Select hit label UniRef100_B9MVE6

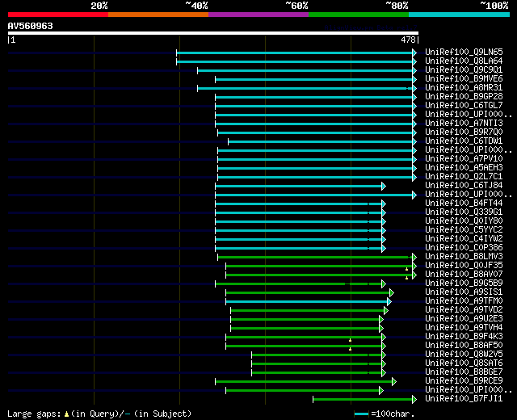[464, 79]
